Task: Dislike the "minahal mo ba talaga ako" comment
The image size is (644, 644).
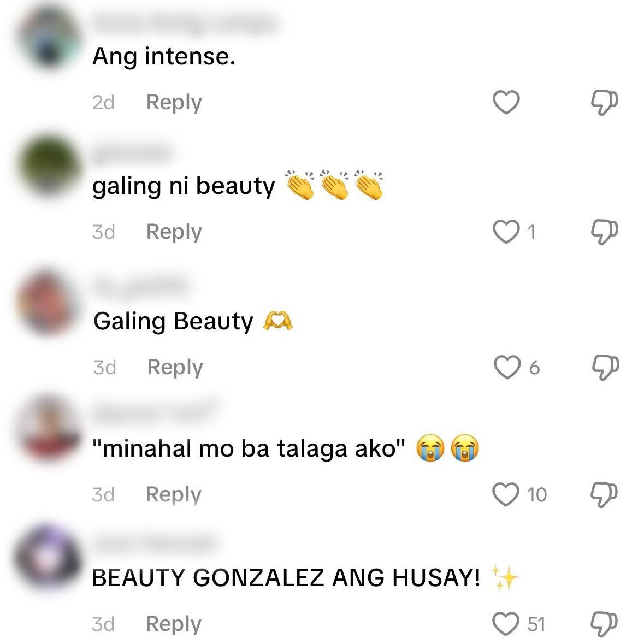Action: (604, 494)
